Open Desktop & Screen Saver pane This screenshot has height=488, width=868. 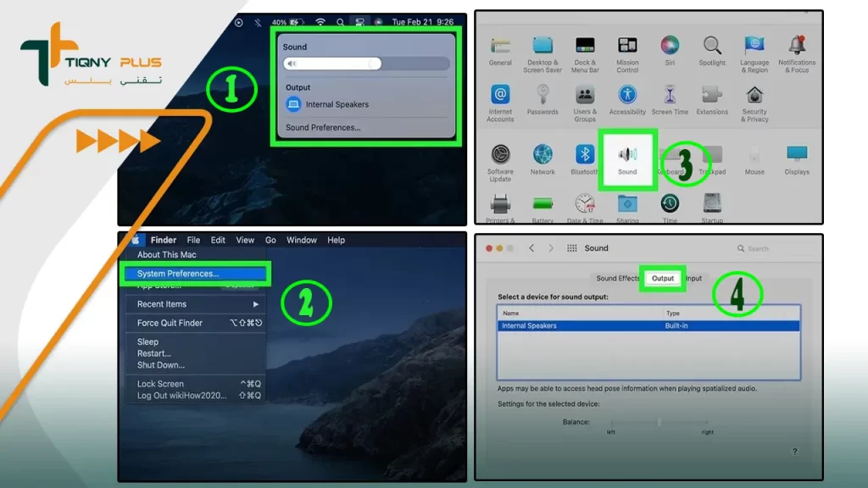542,46
